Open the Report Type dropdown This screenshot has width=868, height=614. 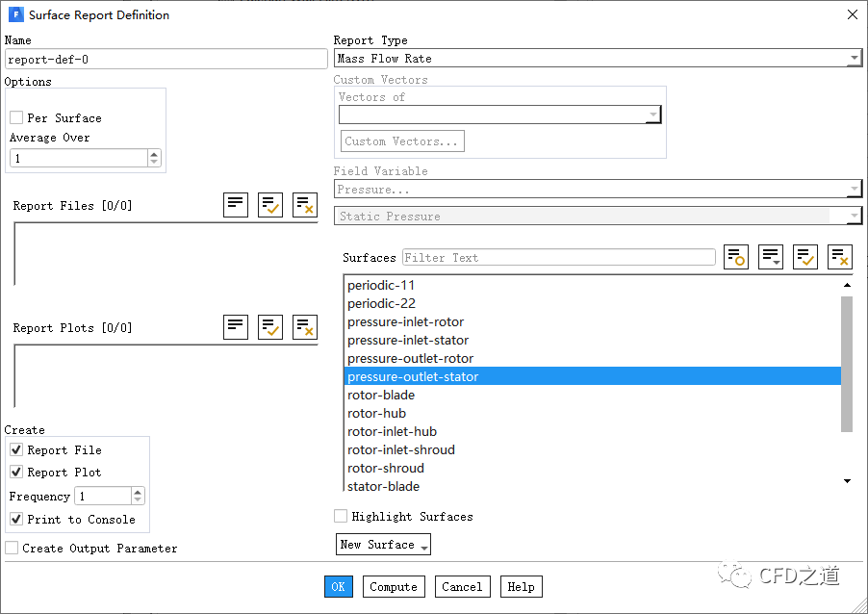point(597,59)
